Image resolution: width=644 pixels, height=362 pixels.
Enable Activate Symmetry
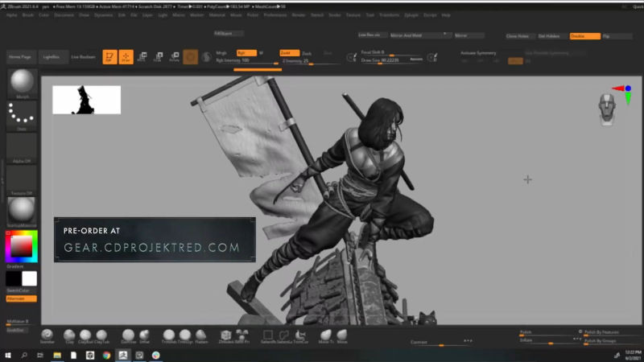(x=478, y=53)
